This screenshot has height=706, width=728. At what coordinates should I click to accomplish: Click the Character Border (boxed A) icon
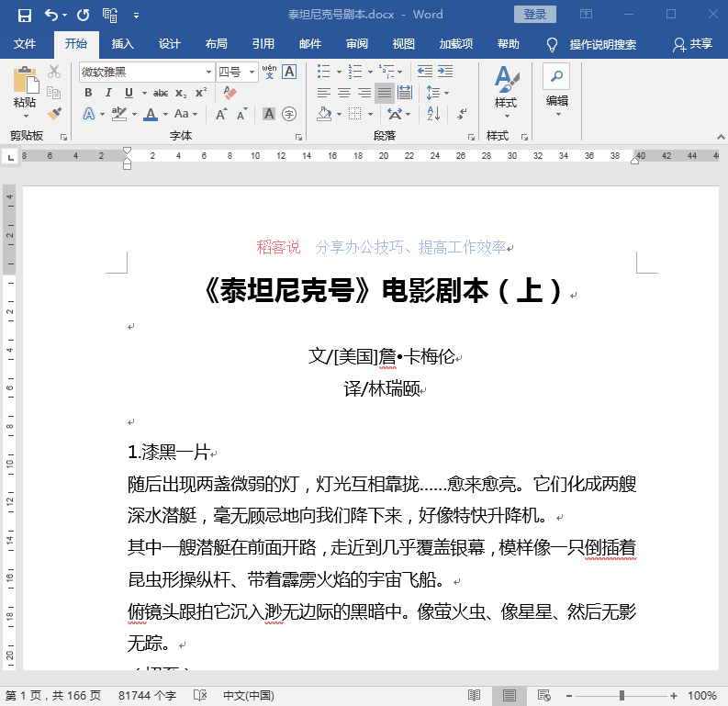tap(289, 72)
